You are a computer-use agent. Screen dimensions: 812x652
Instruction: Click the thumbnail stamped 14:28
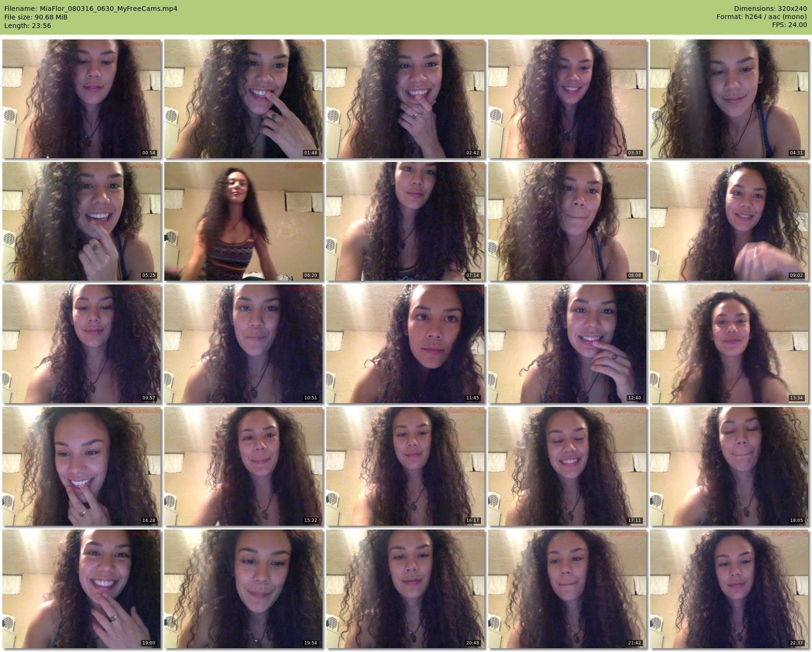82,466
